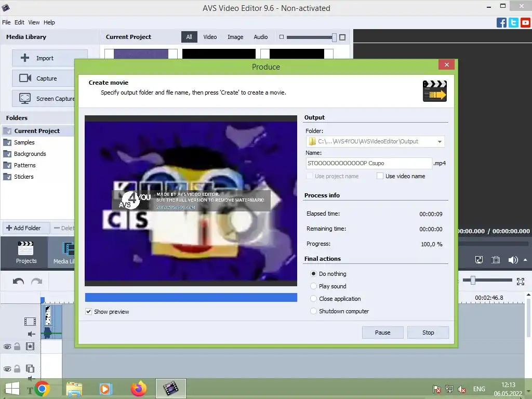
Task: Click the large thumbnail size icon
Action: coord(342,37)
